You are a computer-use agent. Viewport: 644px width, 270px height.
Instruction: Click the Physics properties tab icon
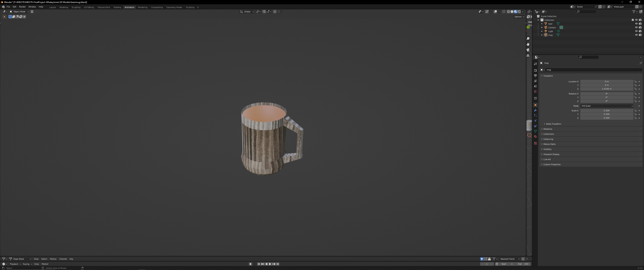point(535,121)
